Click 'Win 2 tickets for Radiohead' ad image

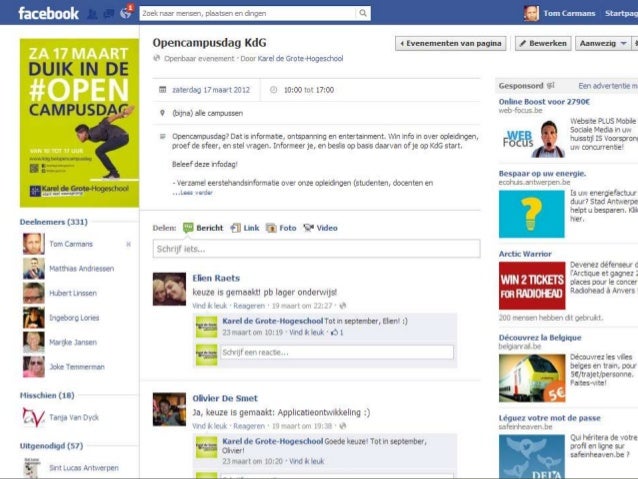pyautogui.click(x=532, y=286)
